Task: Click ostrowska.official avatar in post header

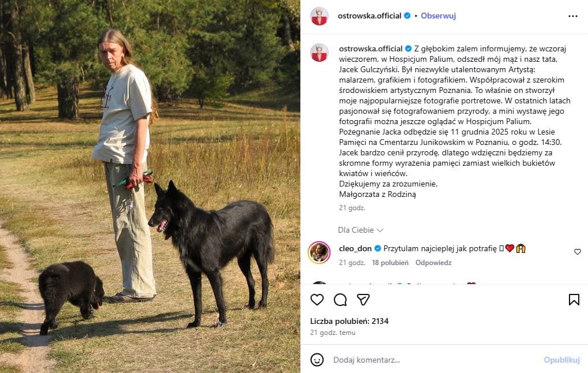Action: [x=319, y=16]
